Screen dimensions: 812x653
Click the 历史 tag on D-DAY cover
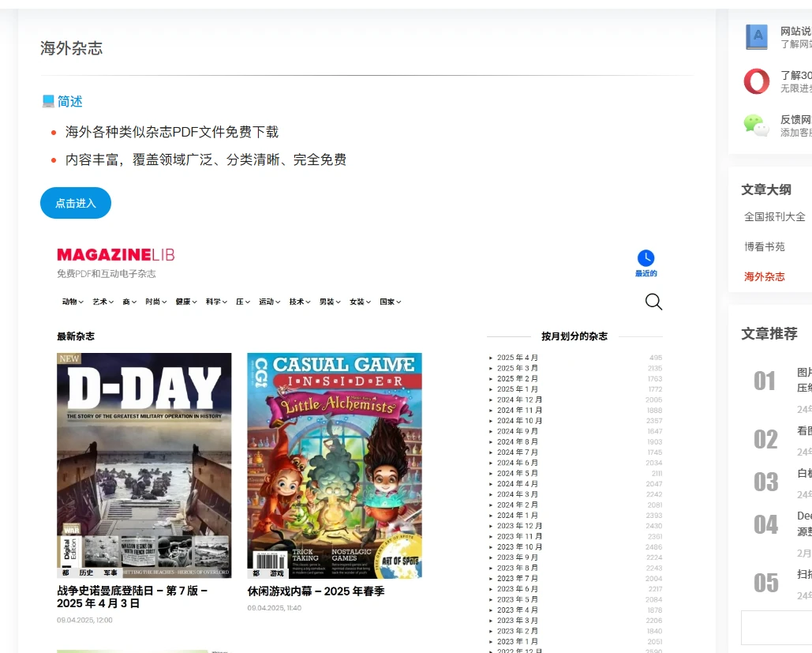click(x=86, y=572)
